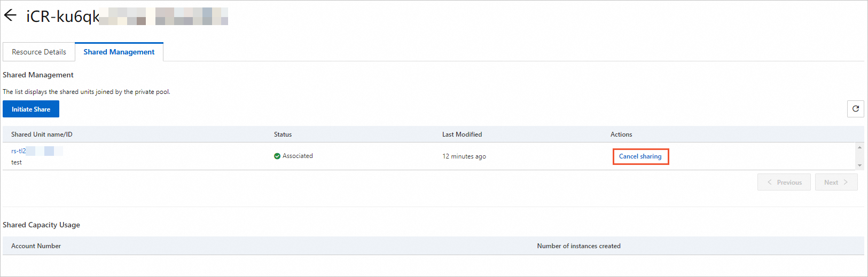Click the table scrollbar down arrow
Screen dimensions: 868x277
click(x=859, y=165)
